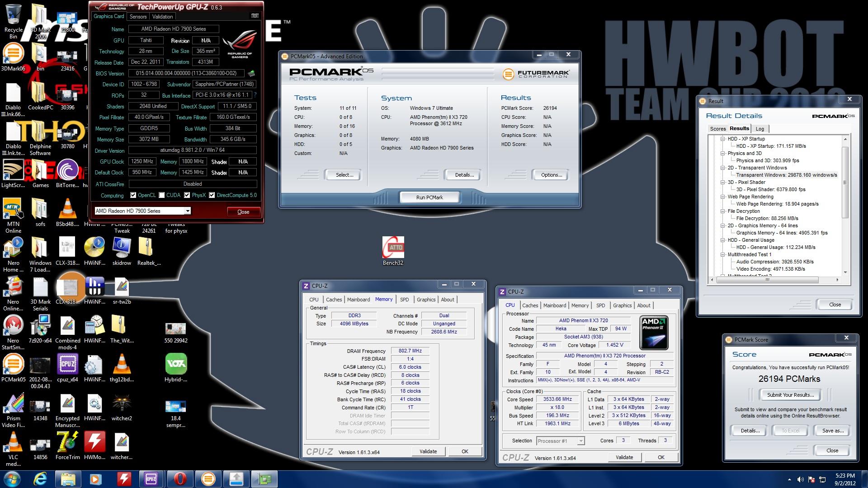
Task: Open the Caches tab in the CPU-tab CPU-Z window
Action: pyautogui.click(x=530, y=305)
